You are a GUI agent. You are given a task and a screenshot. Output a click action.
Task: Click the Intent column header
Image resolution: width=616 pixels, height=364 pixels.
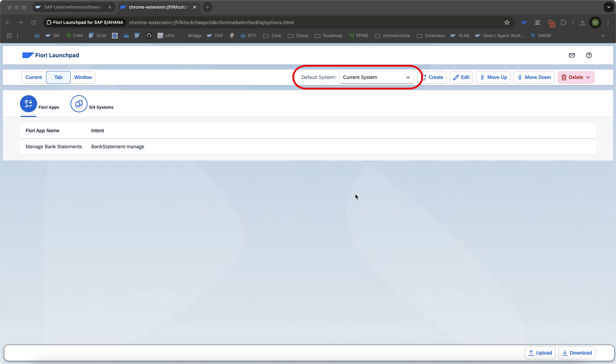98,130
